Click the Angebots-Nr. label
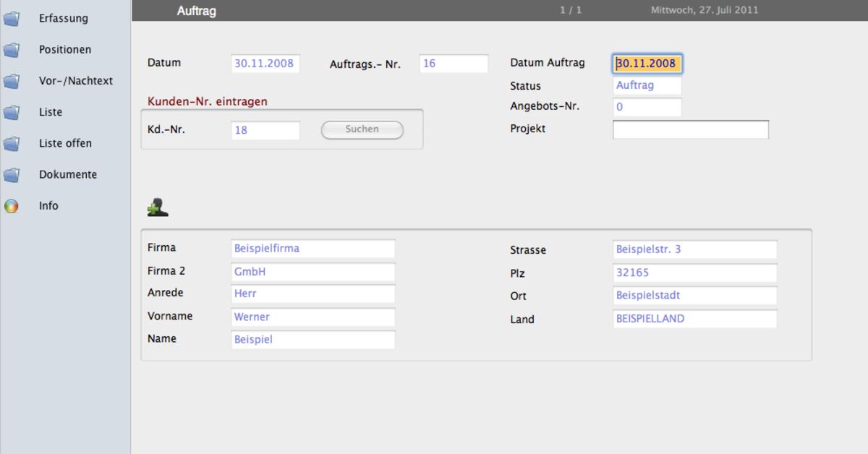The width and height of the screenshot is (868, 454). tap(545, 106)
